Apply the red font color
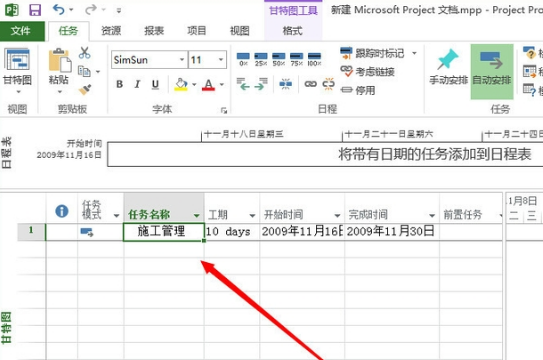Image resolution: width=543 pixels, height=360 pixels. point(208,84)
